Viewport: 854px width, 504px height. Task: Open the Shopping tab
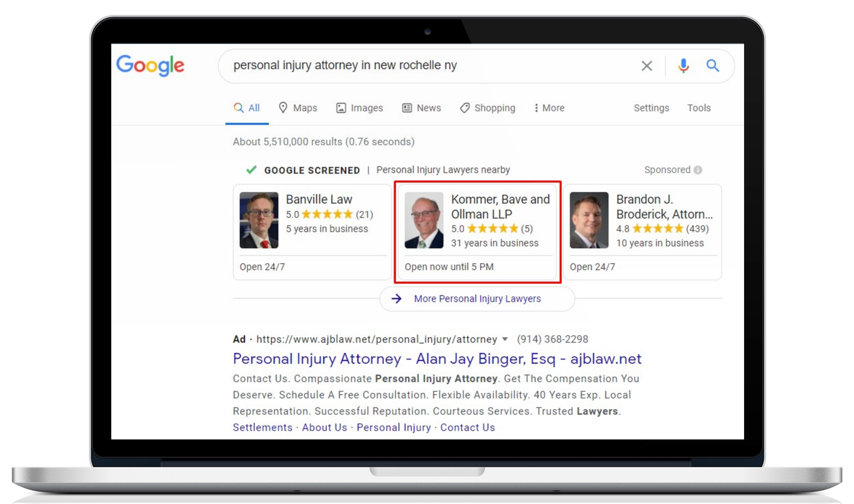point(488,108)
